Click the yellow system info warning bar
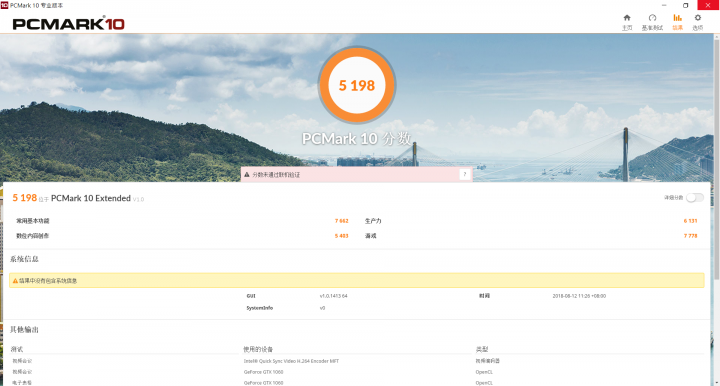This screenshot has height=386, width=720. tap(357, 280)
